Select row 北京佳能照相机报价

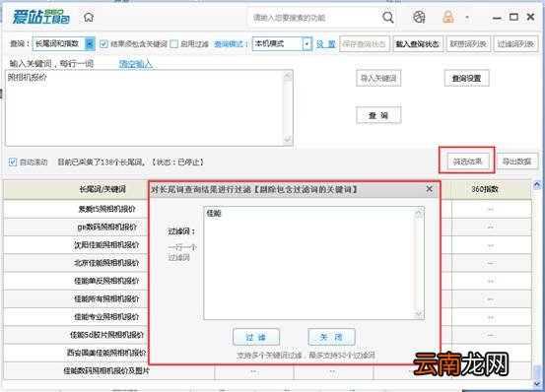click(x=106, y=263)
